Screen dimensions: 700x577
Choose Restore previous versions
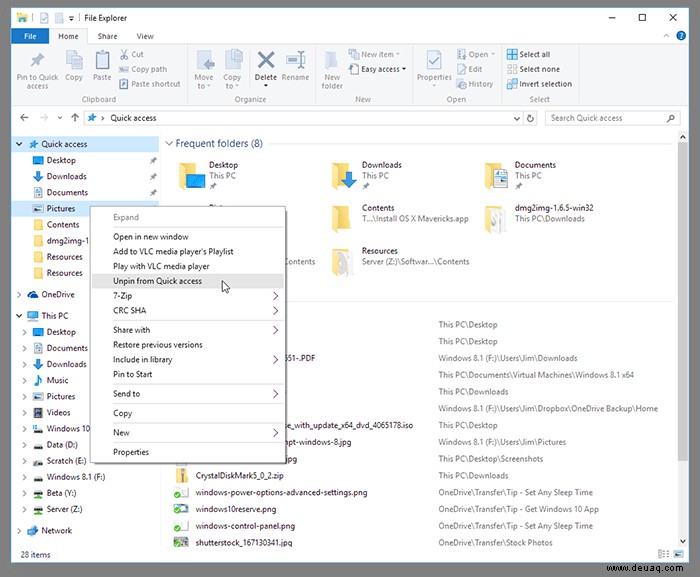(x=188, y=345)
